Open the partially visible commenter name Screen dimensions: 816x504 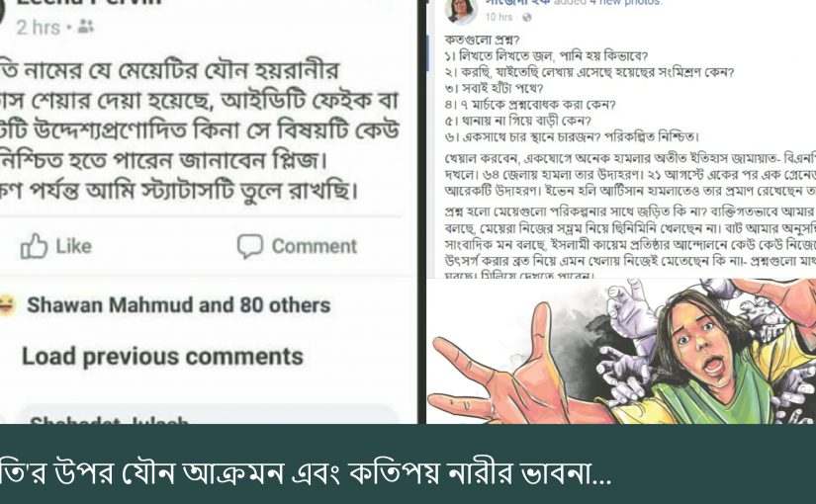(108, 420)
